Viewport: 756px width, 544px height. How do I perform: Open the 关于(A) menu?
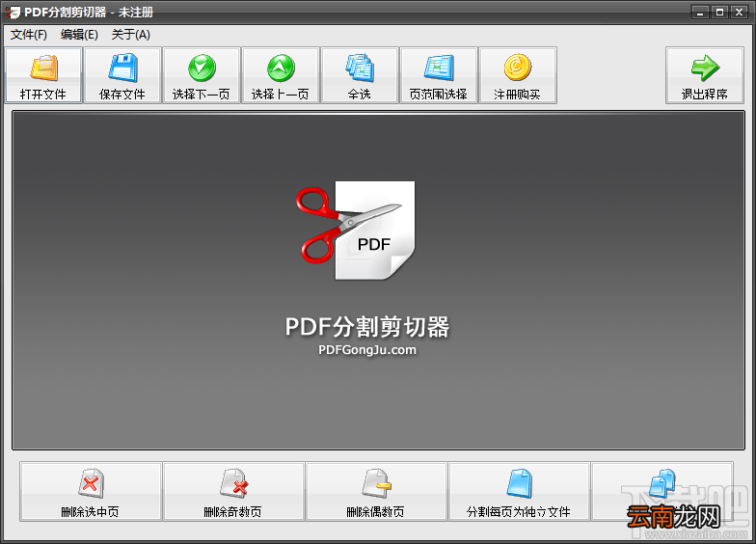pyautogui.click(x=131, y=35)
